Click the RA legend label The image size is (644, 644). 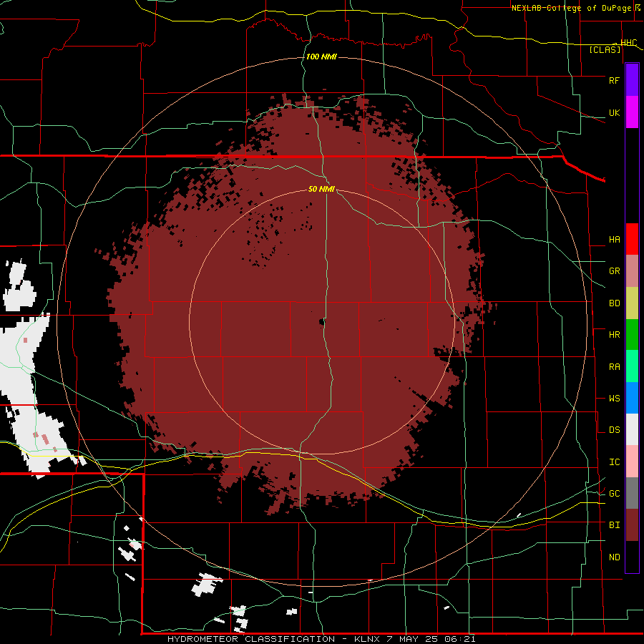614,366
